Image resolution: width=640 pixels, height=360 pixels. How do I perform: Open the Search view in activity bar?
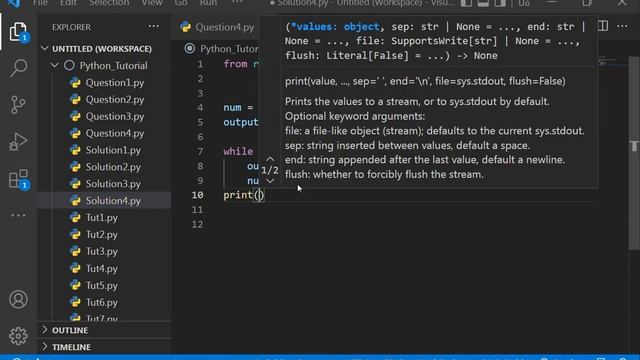[x=18, y=68]
